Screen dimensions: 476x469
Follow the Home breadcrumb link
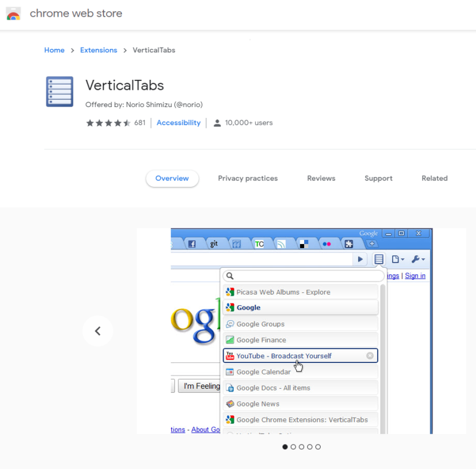coord(54,51)
